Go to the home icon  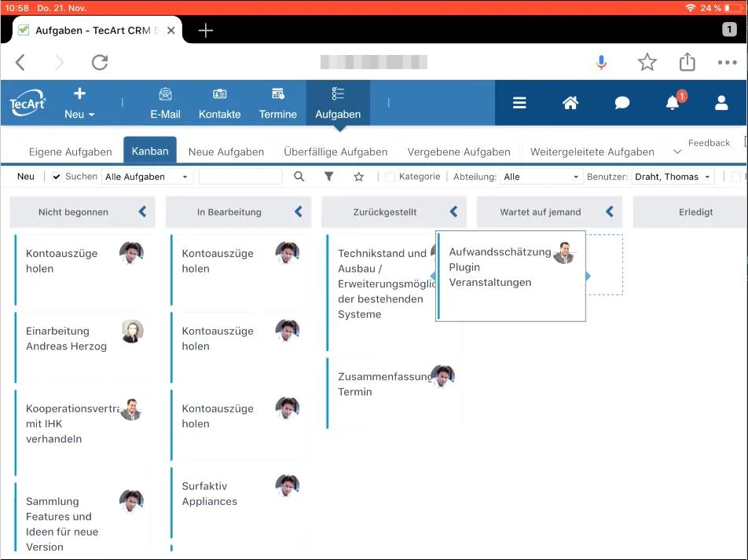[570, 103]
